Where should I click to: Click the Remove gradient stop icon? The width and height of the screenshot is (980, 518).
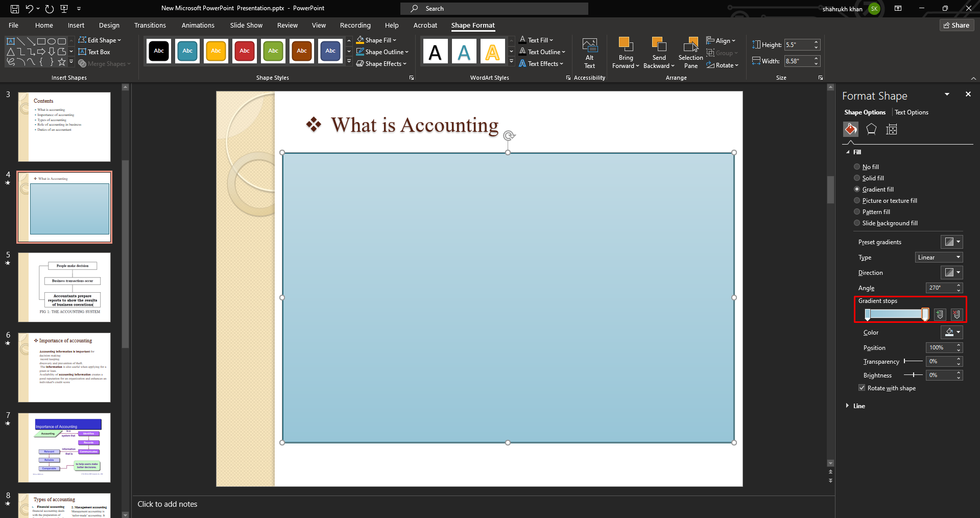[957, 315]
